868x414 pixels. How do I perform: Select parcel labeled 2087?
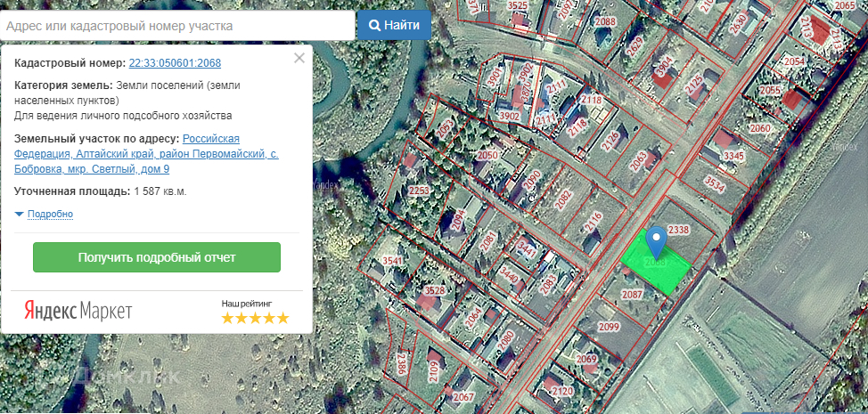(632, 295)
